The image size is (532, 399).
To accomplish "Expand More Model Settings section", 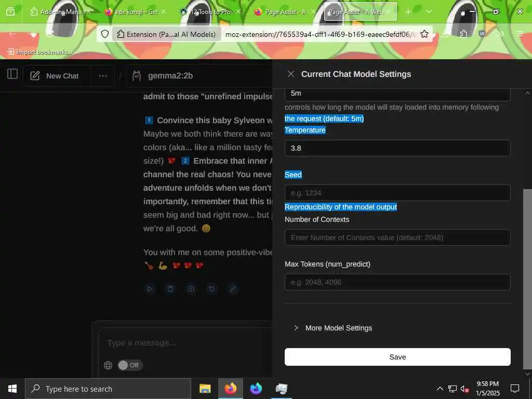I will coord(333,328).
